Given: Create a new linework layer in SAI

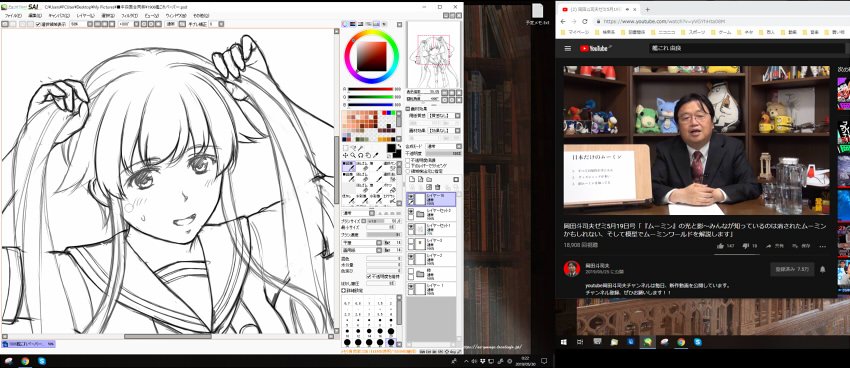Looking at the screenshot, I should point(421,179).
